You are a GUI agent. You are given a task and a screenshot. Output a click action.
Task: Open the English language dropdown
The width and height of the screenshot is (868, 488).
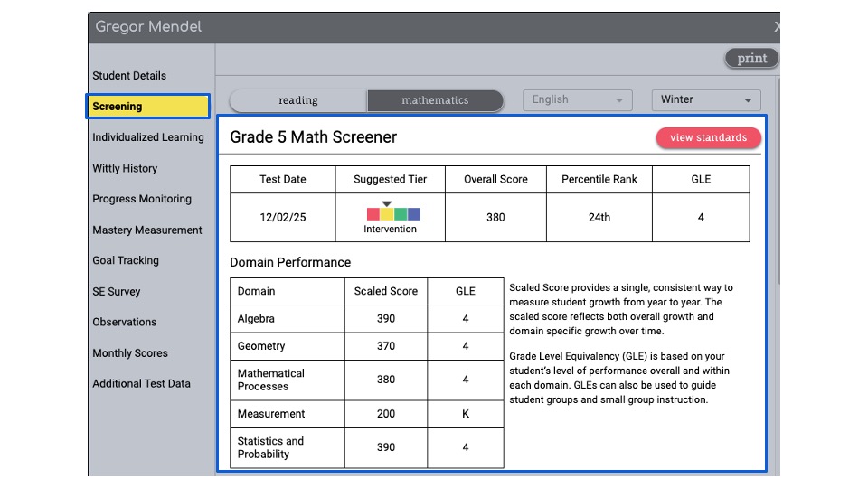[x=578, y=100]
